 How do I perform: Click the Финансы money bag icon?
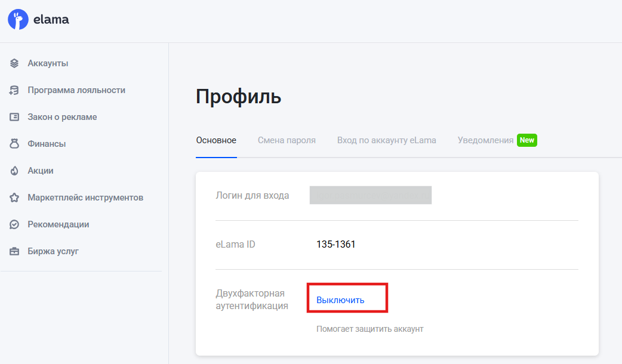tap(14, 144)
